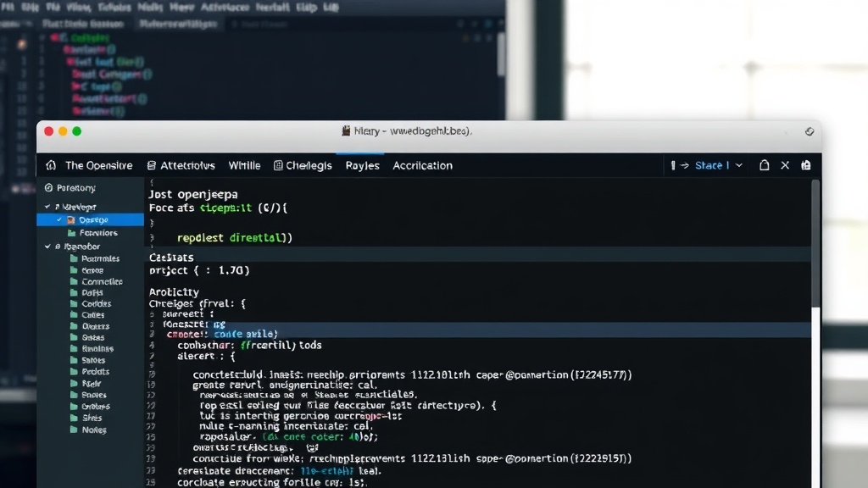Click the folder icon of Shes
868x488 pixels.
click(x=74, y=418)
